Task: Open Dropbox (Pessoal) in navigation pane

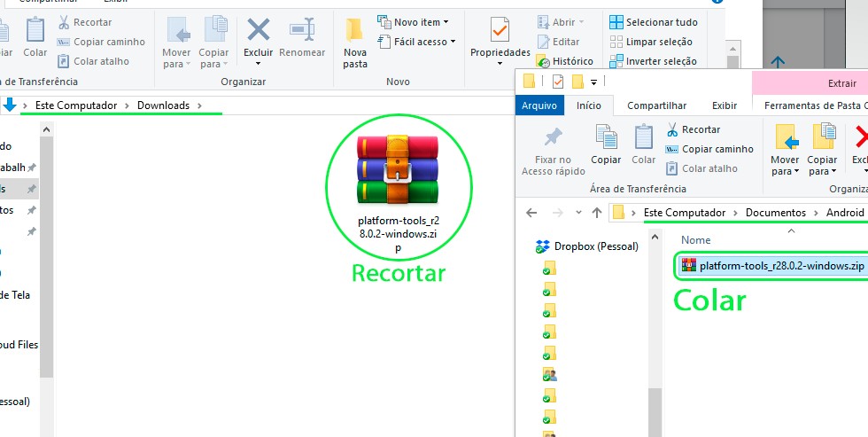Action: 595,246
